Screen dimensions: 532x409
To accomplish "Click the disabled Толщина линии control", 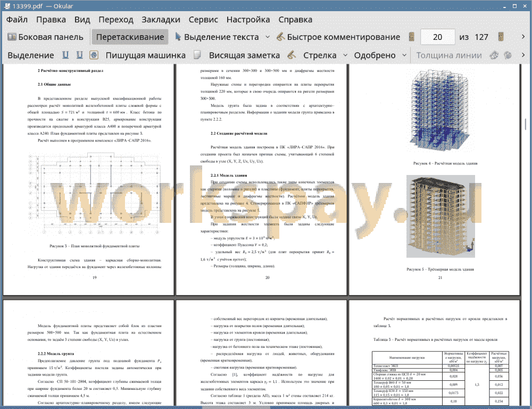I will coord(449,55).
